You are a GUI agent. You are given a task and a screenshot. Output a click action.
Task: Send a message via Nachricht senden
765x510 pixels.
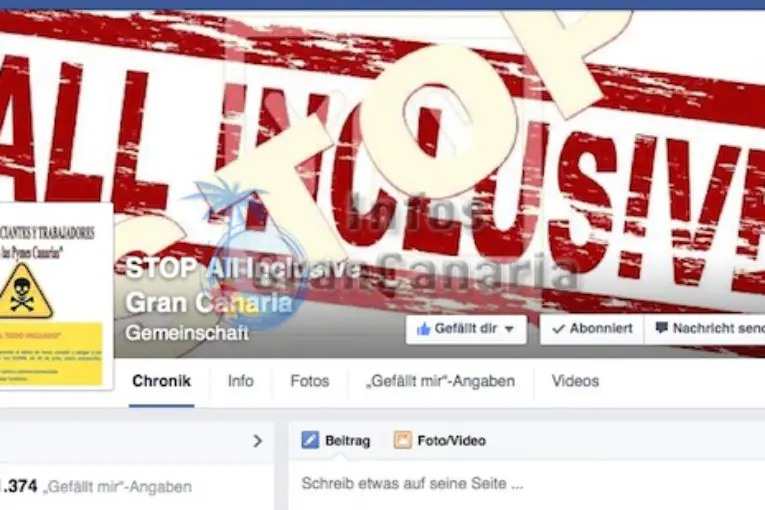(x=705, y=329)
